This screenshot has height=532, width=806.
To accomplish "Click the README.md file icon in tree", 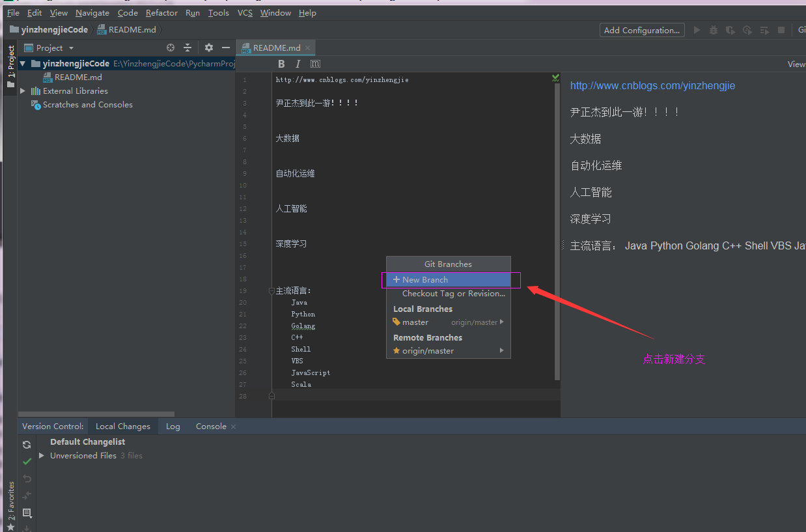I will point(48,77).
